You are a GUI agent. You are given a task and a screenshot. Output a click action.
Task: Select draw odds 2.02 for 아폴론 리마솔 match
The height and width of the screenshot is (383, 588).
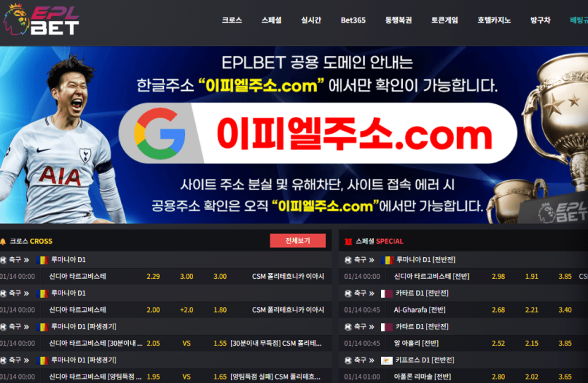click(532, 377)
